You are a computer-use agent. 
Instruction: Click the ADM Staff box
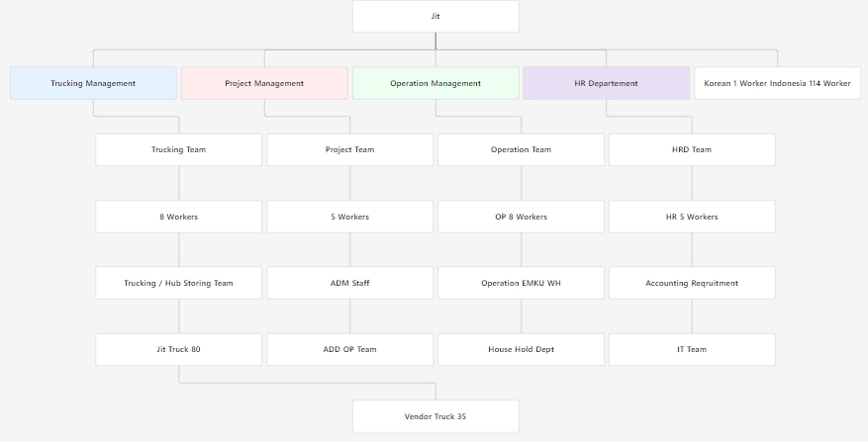tap(349, 283)
